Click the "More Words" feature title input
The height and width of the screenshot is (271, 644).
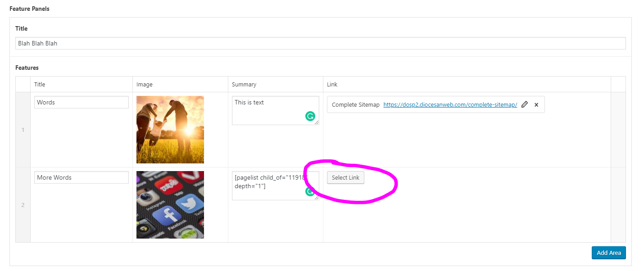pyautogui.click(x=81, y=177)
